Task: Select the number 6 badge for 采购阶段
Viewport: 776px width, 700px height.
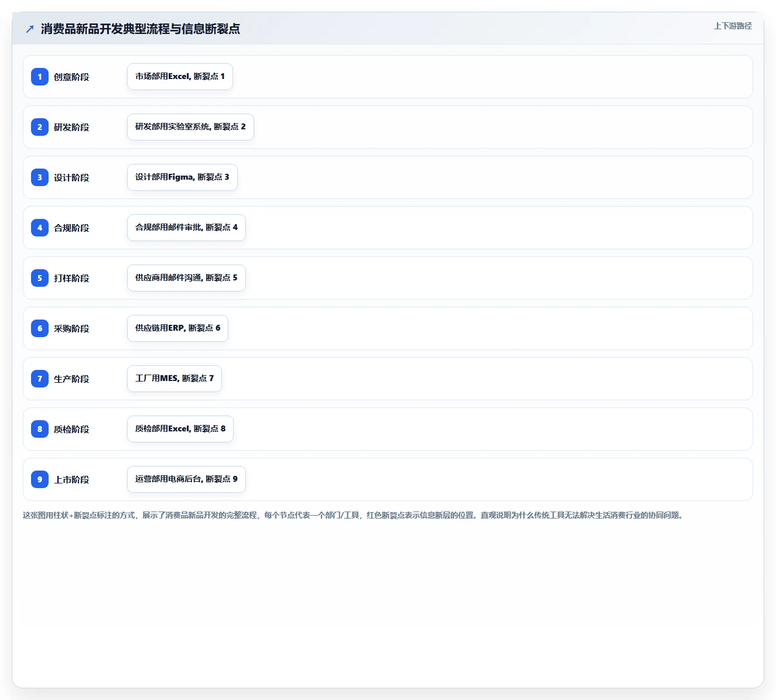Action: (40, 328)
